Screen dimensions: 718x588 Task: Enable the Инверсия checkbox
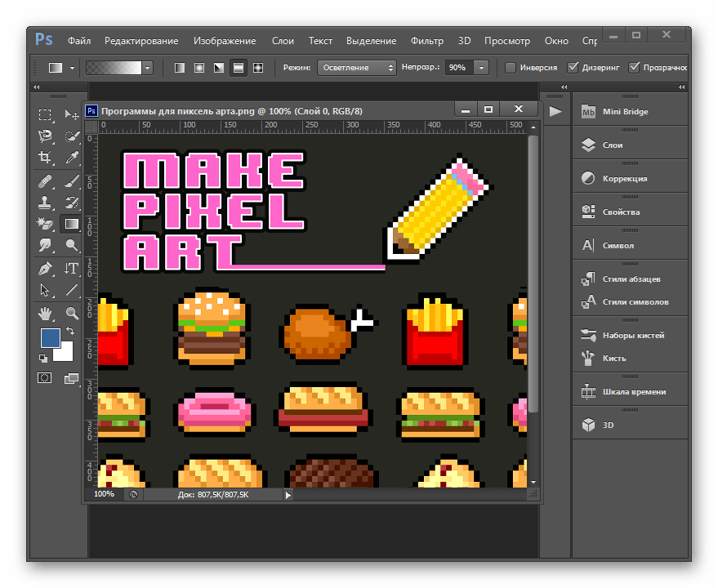click(x=510, y=68)
